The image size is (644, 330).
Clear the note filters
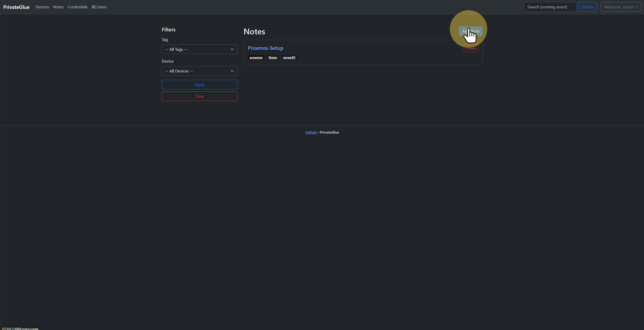[199, 96]
